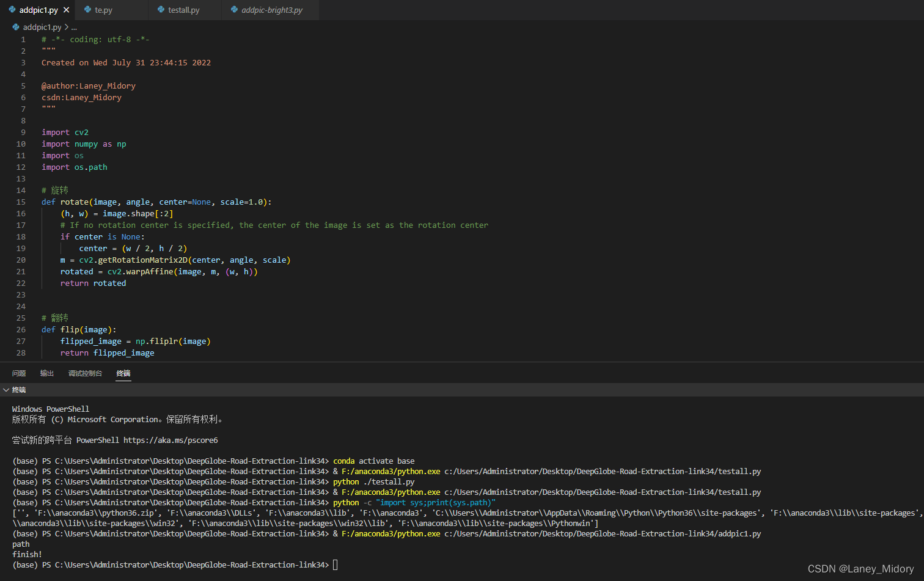Click the 'def flip(image):' definition
924x581 pixels.
[79, 329]
